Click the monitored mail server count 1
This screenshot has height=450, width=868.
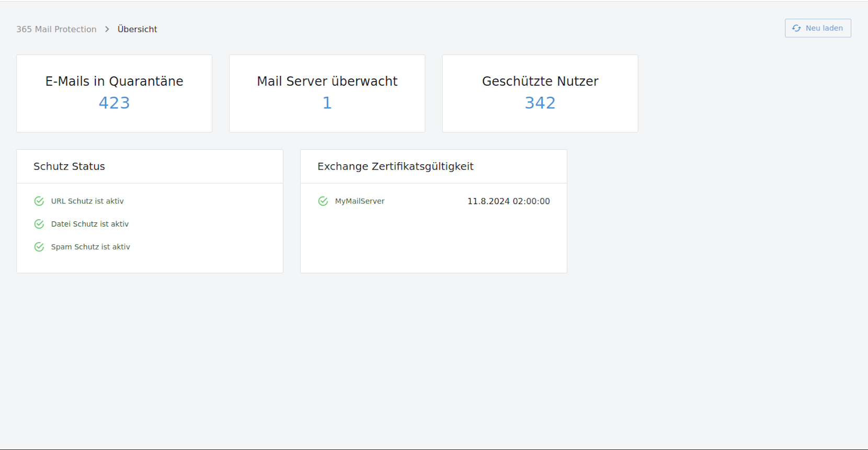coord(327,103)
